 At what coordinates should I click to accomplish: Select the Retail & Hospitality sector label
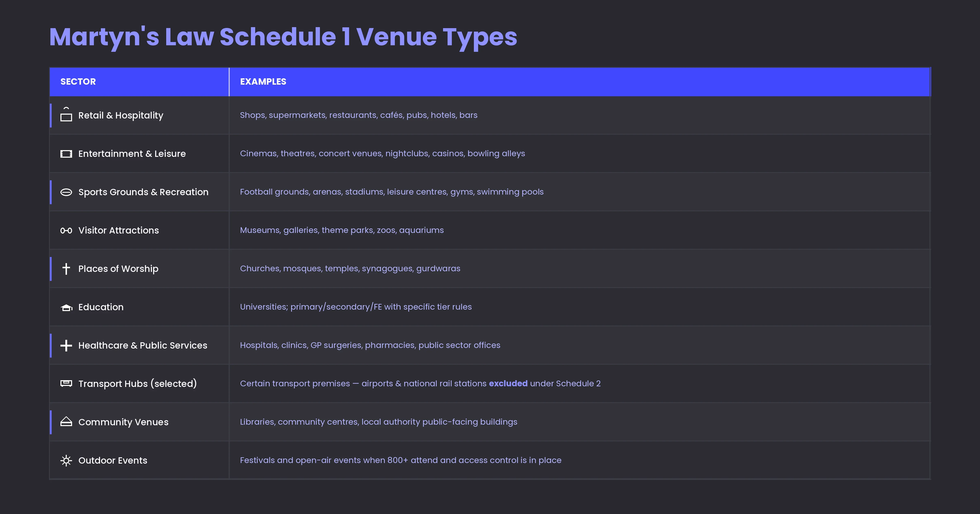coord(121,115)
